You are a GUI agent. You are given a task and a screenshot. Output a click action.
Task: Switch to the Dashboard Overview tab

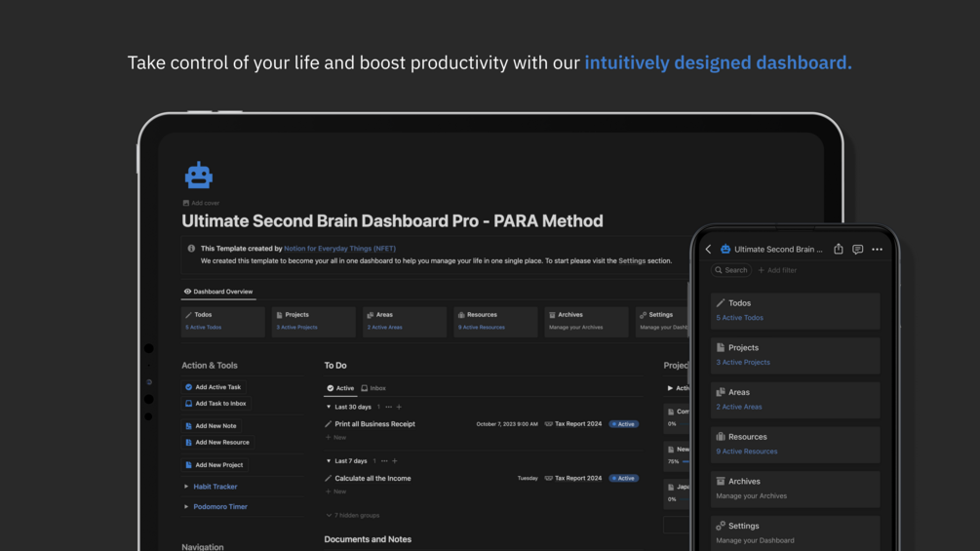[218, 292]
